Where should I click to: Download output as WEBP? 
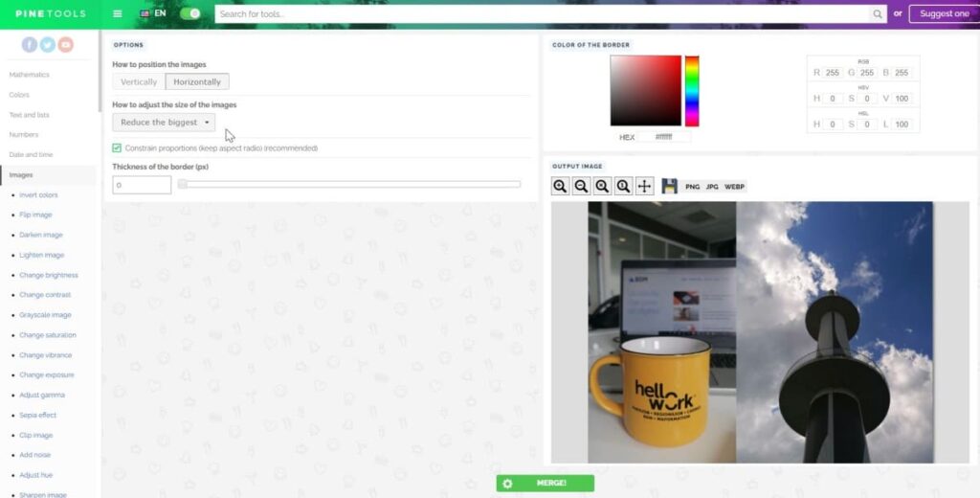click(x=734, y=187)
